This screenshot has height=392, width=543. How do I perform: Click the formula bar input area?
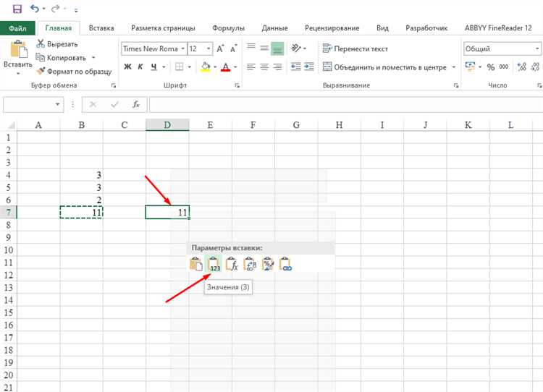[346, 104]
